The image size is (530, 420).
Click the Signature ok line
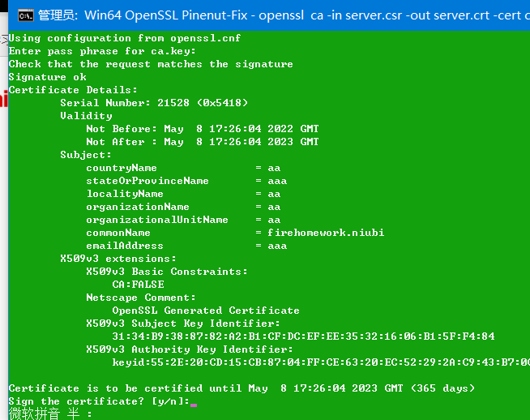(47, 77)
